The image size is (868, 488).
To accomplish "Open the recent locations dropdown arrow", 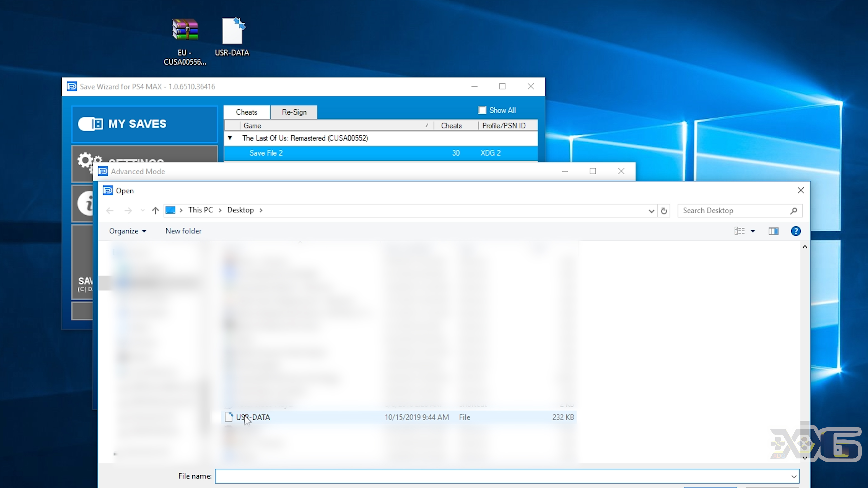I will tap(143, 211).
